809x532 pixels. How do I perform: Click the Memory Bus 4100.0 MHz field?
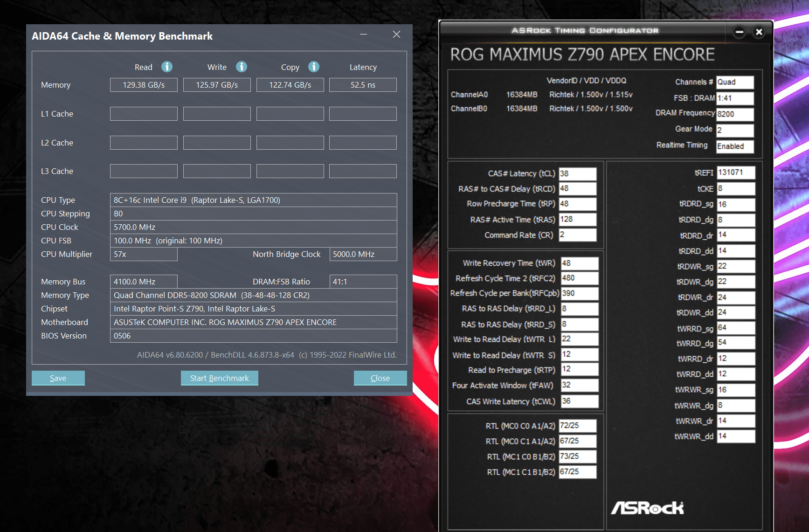(144, 282)
